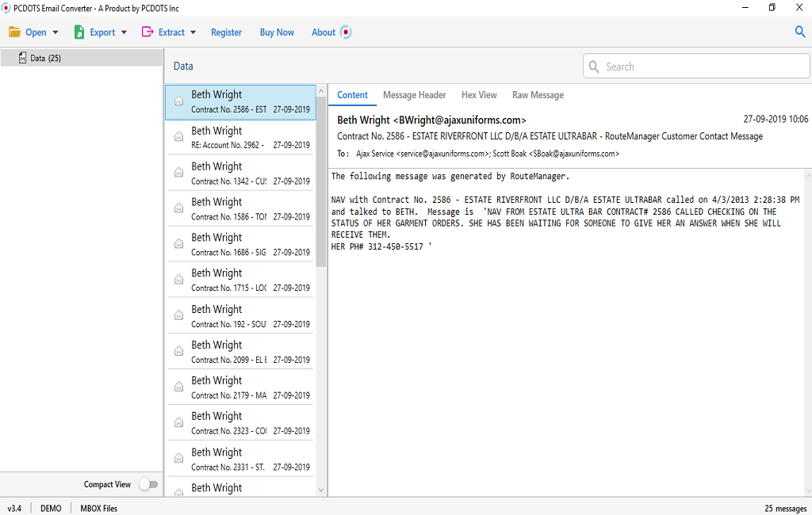Click the Register button
Viewport: 812px width, 515px height.
click(x=226, y=32)
